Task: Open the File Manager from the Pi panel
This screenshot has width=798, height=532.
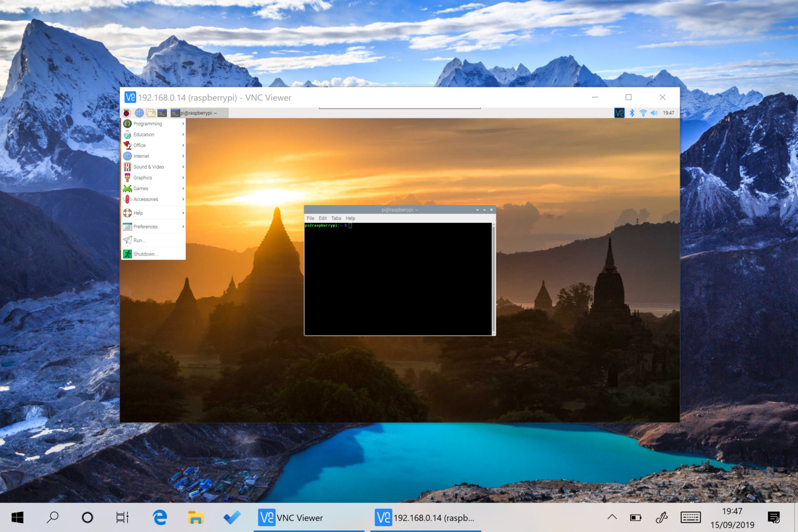Action: click(150, 113)
